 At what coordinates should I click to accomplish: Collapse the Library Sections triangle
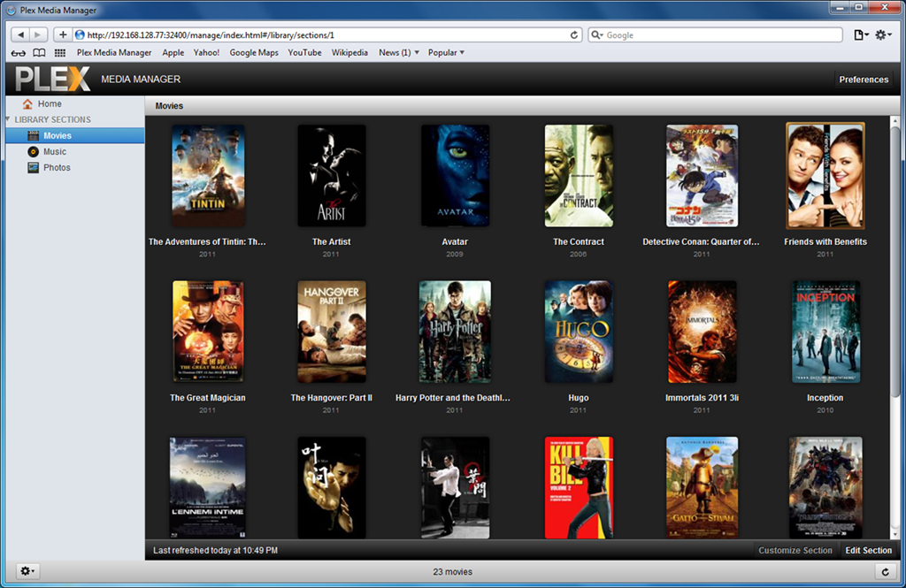coord(8,119)
